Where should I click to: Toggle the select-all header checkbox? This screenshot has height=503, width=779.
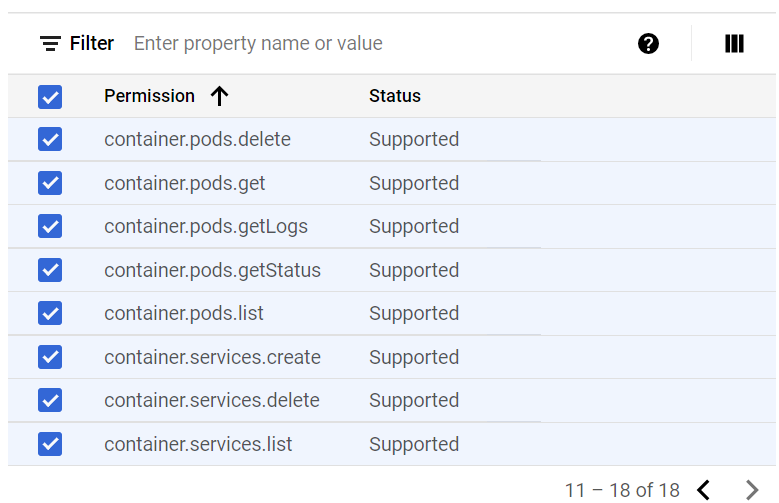[x=50, y=97]
